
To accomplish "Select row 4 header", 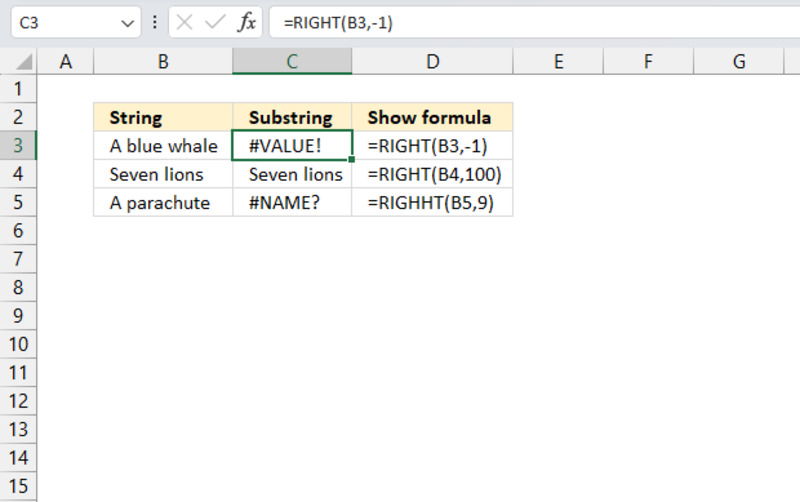I will [18, 174].
